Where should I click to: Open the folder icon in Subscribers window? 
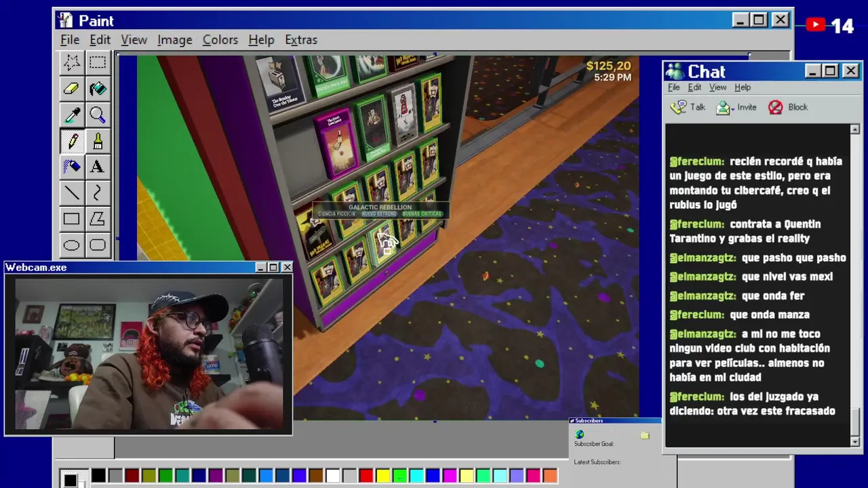tap(645, 435)
